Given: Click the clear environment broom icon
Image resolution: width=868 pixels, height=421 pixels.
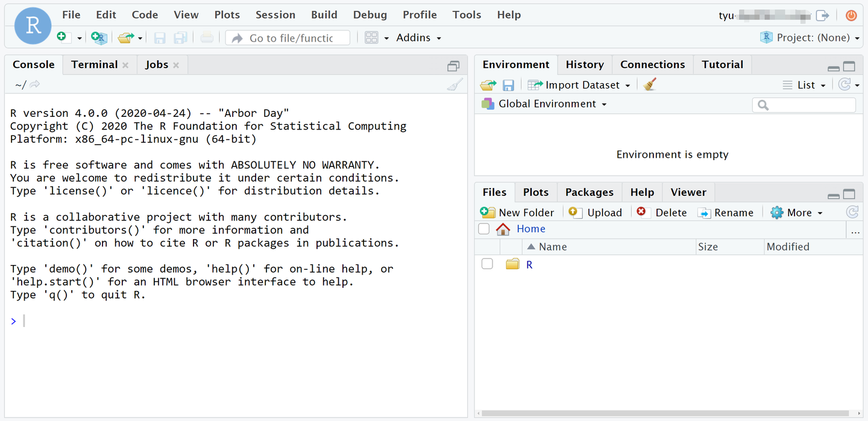Looking at the screenshot, I should 649,85.
